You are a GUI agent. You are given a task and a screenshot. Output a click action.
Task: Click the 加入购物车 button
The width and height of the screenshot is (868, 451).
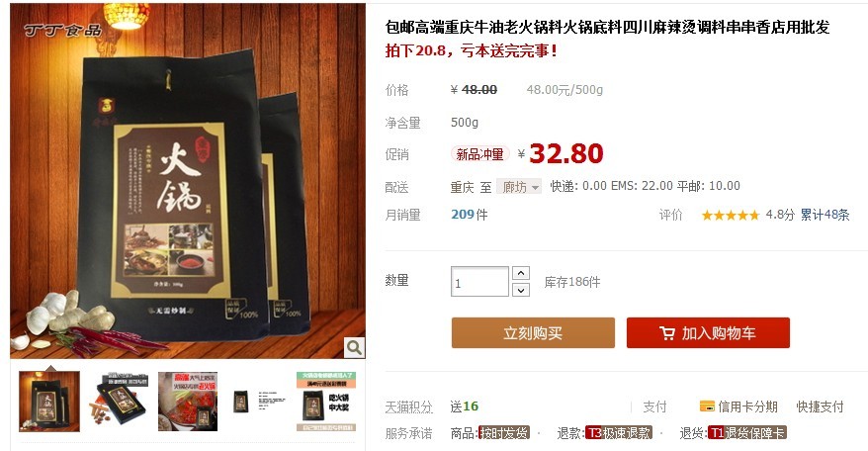(708, 333)
